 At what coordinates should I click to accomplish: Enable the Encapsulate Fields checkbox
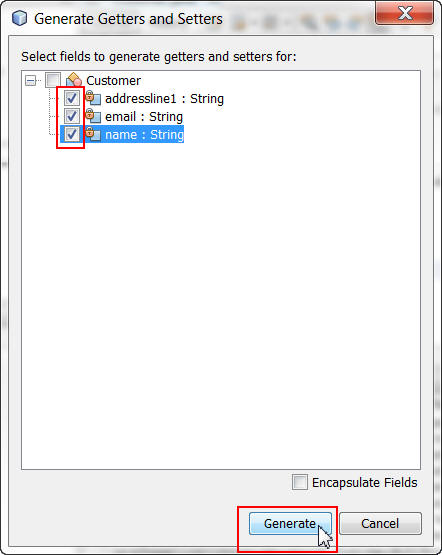(300, 482)
